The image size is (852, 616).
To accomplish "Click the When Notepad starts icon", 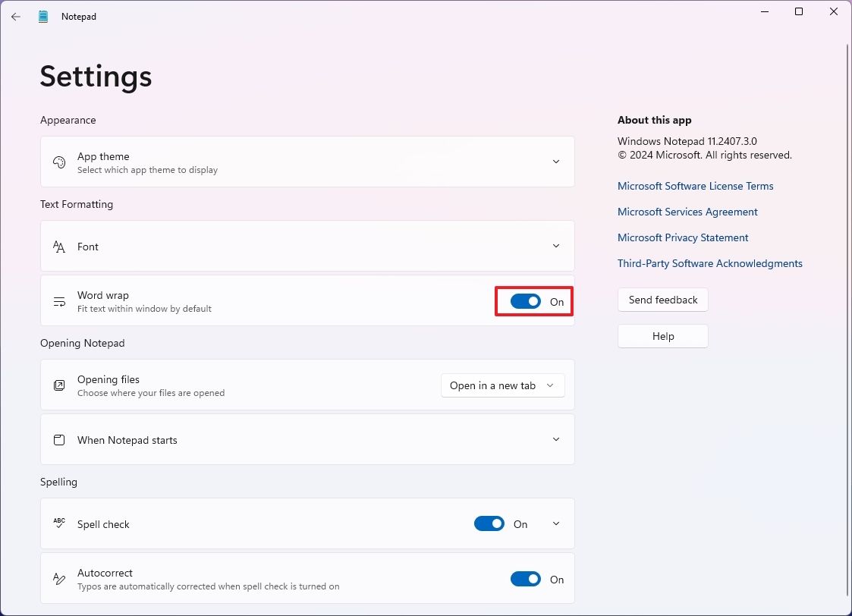I will coord(59,439).
